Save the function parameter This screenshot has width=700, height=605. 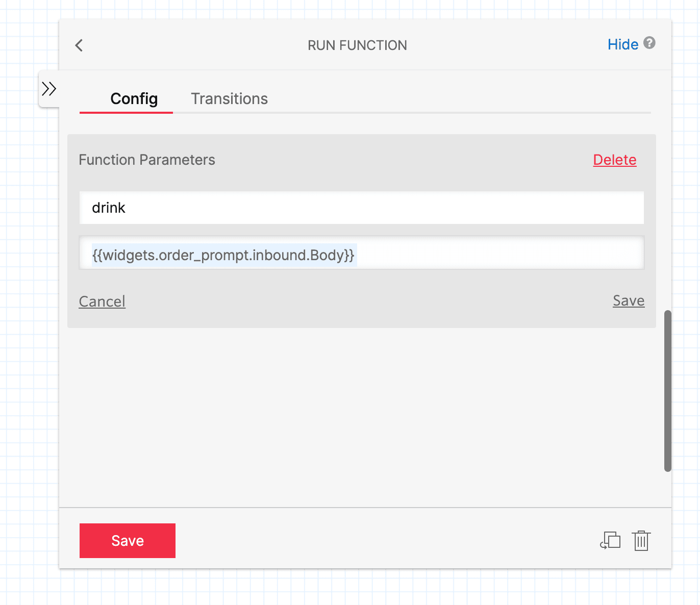click(x=628, y=301)
